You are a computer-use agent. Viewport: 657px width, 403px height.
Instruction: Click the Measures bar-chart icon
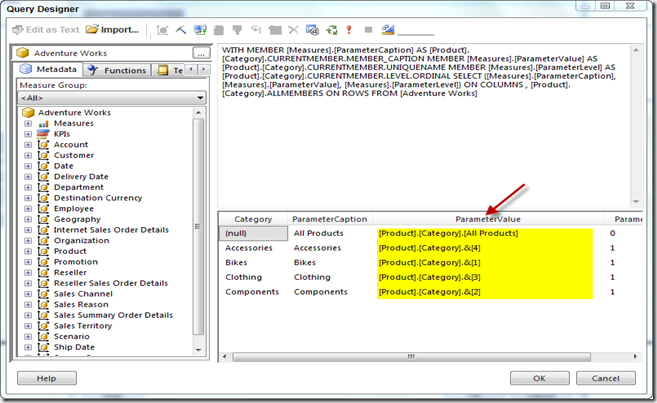pos(43,124)
